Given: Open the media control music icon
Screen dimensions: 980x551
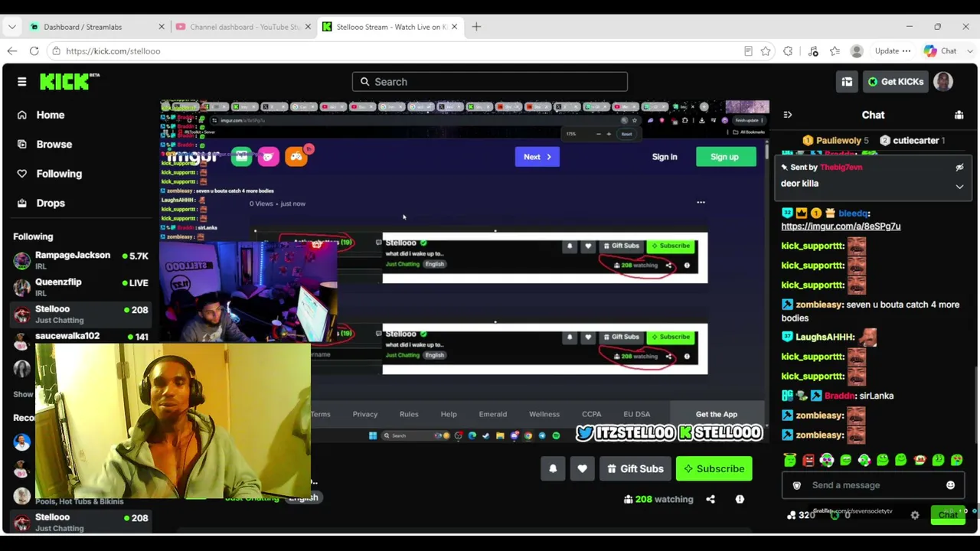Looking at the screenshot, I should [x=813, y=51].
